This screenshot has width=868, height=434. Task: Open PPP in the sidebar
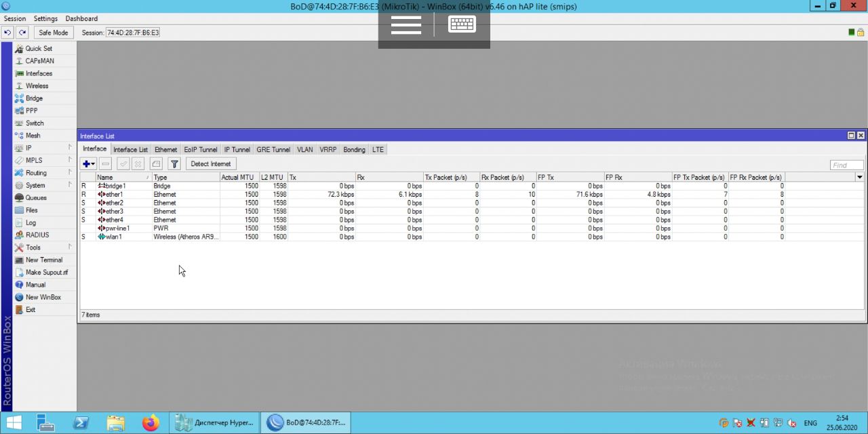[31, 111]
